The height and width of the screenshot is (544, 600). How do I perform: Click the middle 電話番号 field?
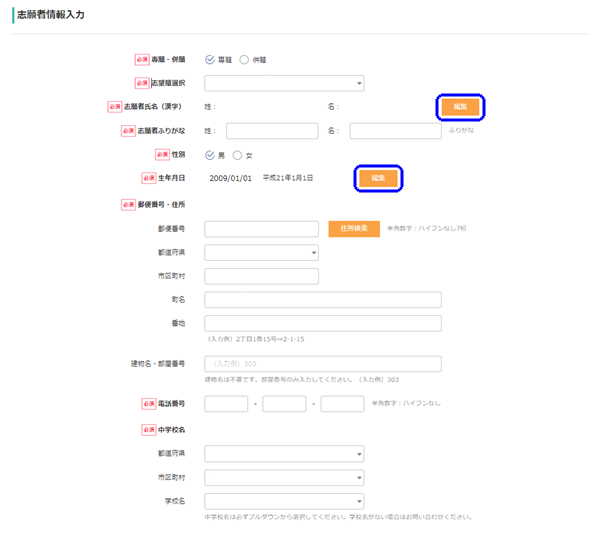point(284,404)
